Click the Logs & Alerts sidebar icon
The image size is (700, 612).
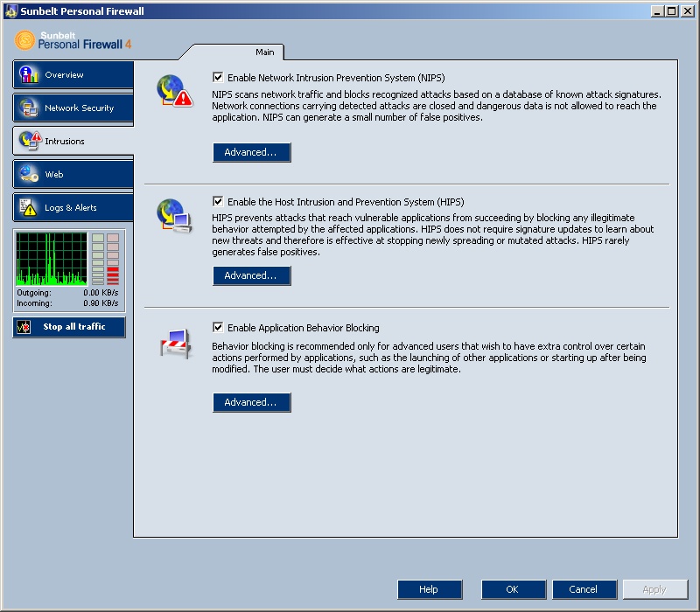click(30, 207)
